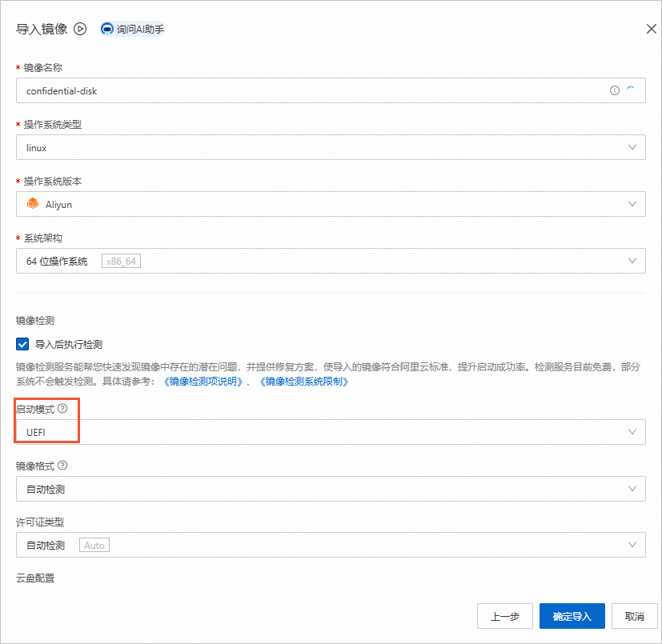Click the loading spinner in name field
The width and height of the screenshot is (662, 644).
[x=630, y=89]
